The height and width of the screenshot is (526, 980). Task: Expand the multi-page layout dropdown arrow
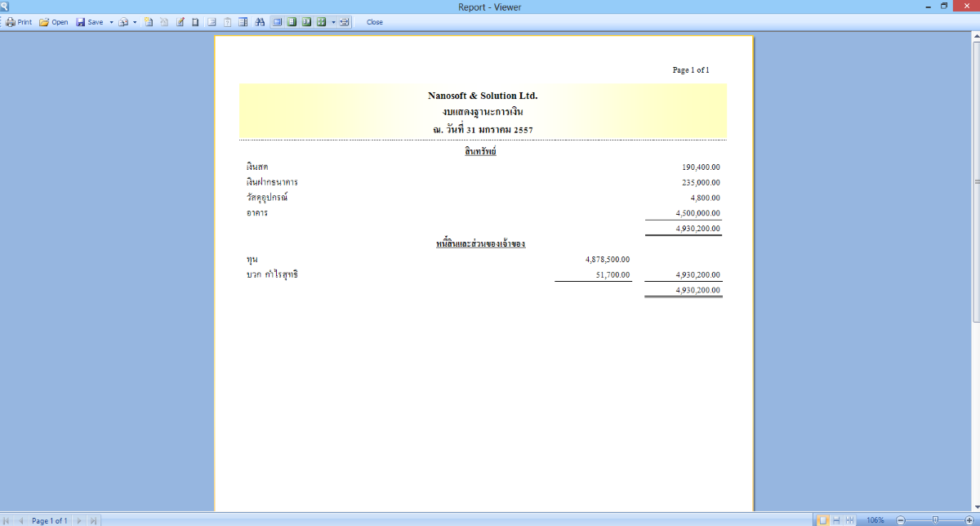(x=333, y=22)
